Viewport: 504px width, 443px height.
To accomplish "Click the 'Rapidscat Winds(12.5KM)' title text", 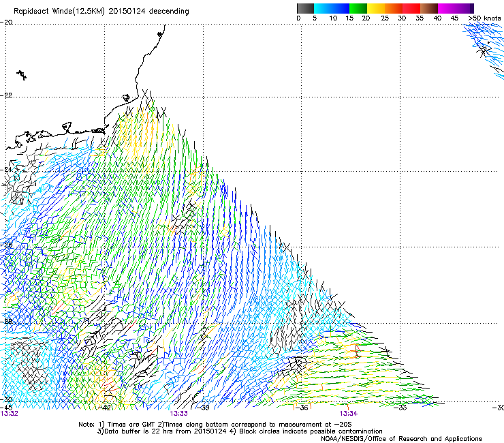I will pos(59,12).
